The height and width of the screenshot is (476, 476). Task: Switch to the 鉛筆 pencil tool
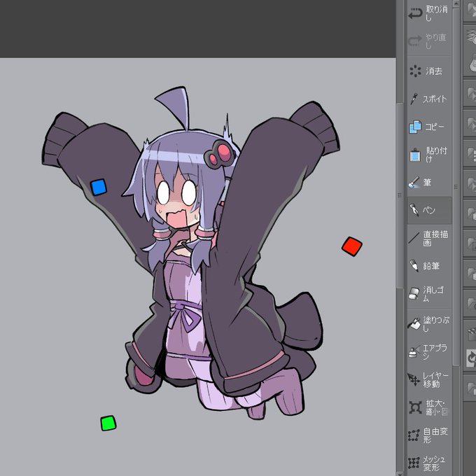[429, 266]
